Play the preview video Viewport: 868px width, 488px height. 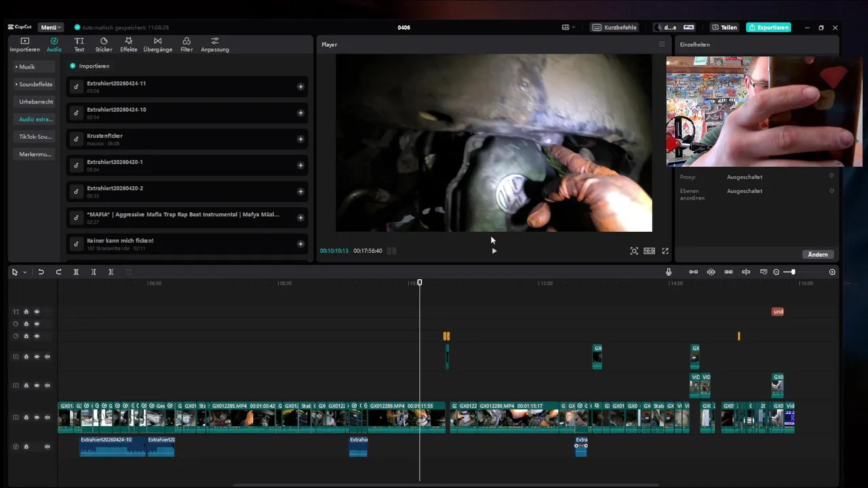pos(494,251)
